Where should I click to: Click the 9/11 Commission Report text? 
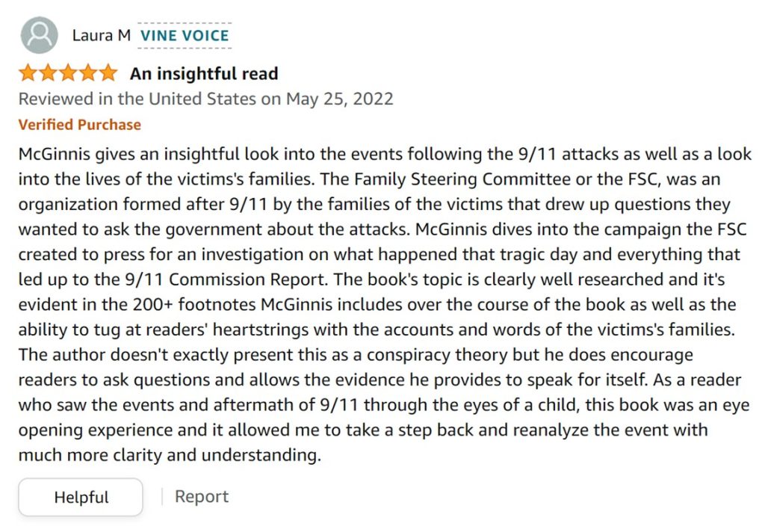pyautogui.click(x=224, y=279)
